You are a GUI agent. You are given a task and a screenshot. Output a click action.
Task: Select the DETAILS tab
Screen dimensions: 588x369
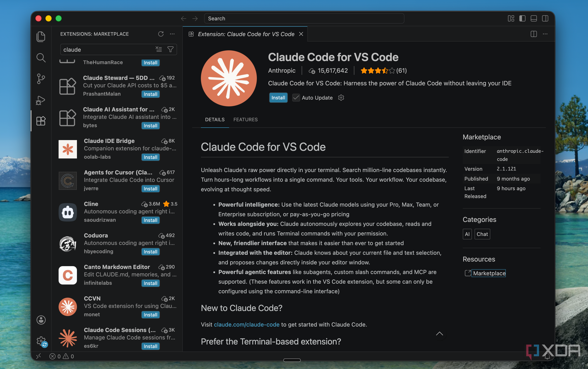click(215, 119)
